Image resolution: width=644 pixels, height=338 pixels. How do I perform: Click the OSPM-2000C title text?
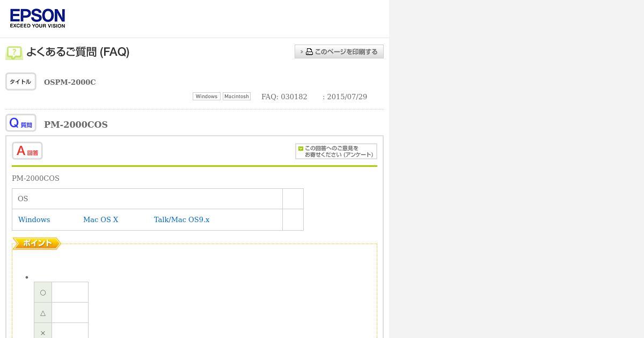pyautogui.click(x=70, y=82)
